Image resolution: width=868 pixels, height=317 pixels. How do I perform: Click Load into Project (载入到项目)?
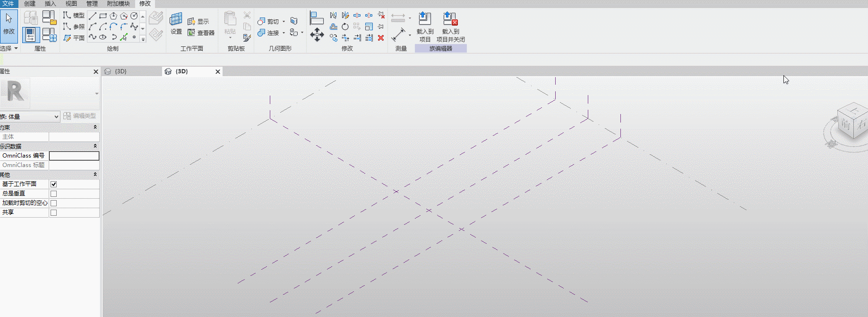[425, 27]
